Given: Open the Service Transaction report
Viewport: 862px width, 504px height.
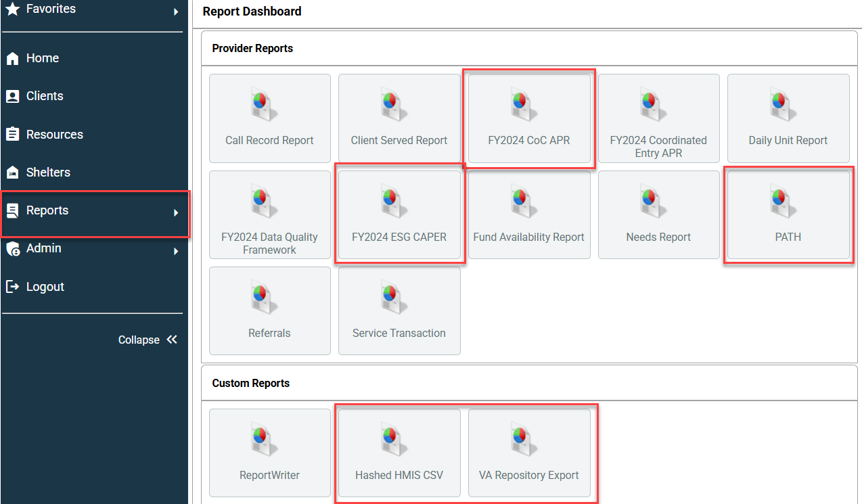Looking at the screenshot, I should tap(399, 311).
